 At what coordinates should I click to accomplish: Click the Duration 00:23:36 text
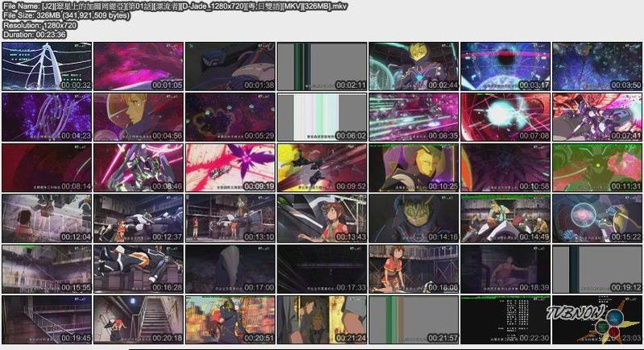point(34,35)
